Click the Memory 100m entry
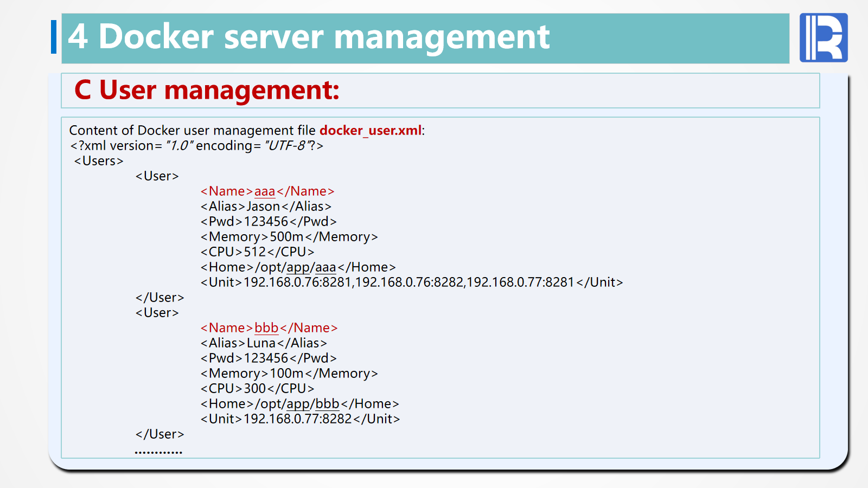This screenshot has height=488, width=868. [x=289, y=374]
